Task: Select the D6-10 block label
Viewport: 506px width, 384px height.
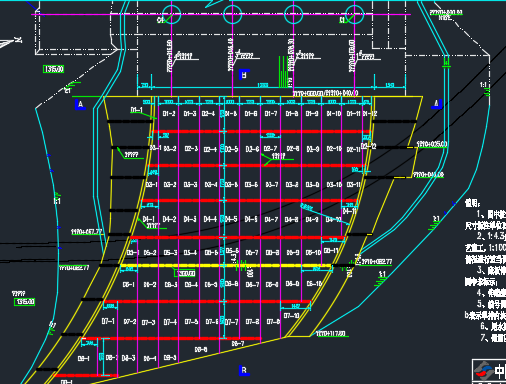Action: [314, 284]
